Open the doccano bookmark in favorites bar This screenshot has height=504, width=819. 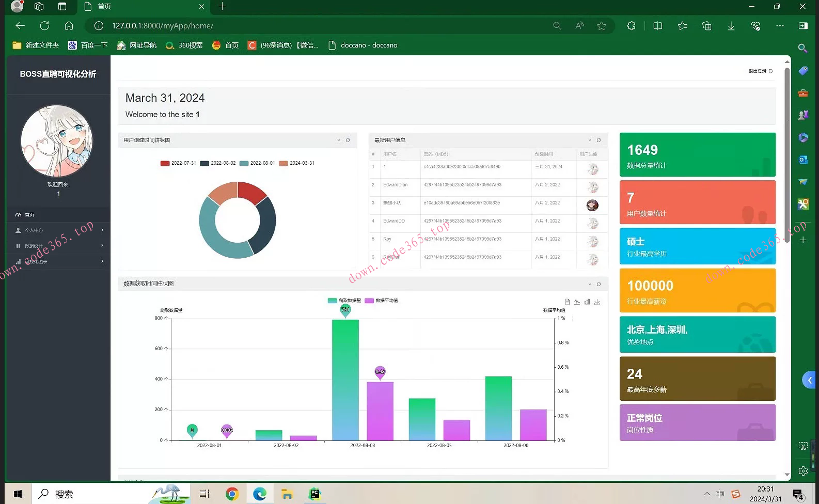pyautogui.click(x=363, y=45)
